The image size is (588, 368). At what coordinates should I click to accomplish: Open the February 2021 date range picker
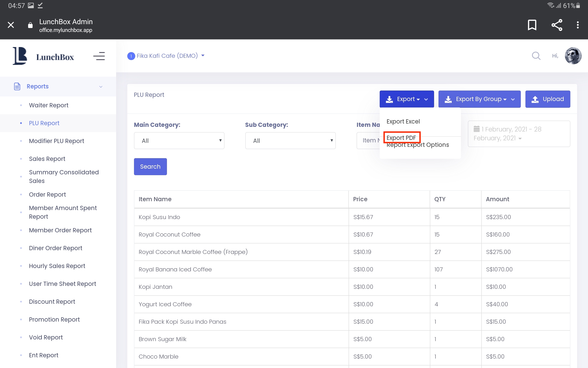click(519, 134)
